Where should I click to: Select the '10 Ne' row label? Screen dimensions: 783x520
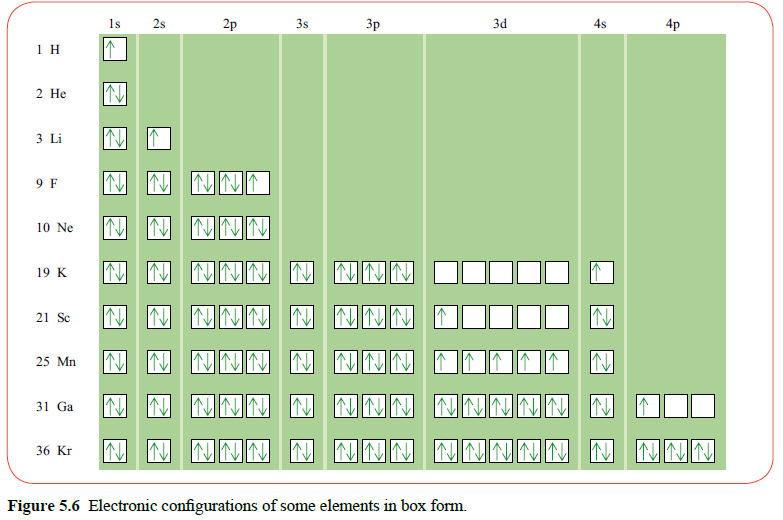click(x=54, y=228)
